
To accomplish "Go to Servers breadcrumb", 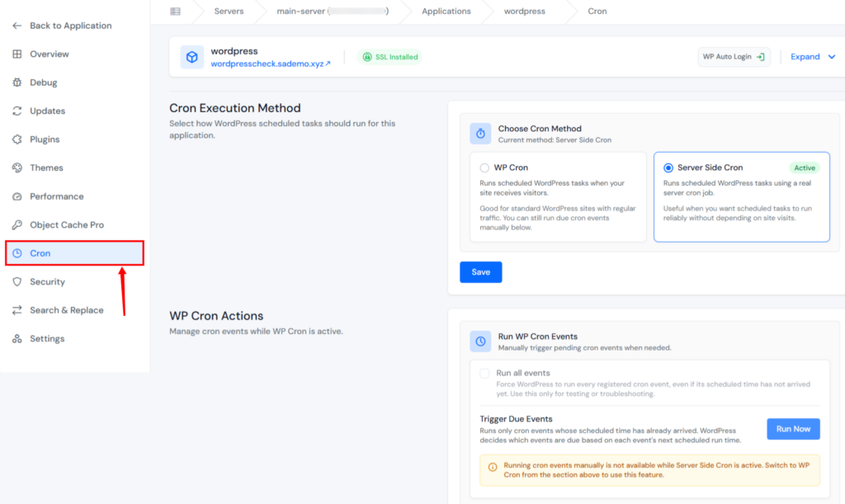I will pos(229,12).
